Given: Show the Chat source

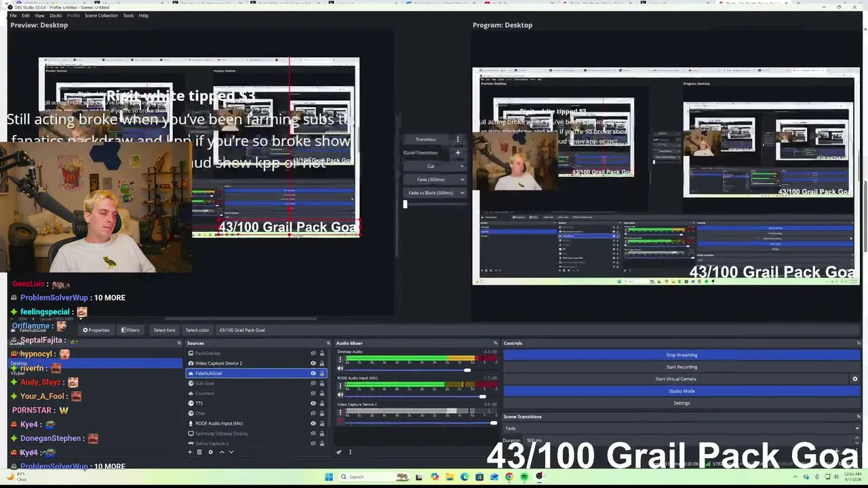Looking at the screenshot, I should point(313,413).
